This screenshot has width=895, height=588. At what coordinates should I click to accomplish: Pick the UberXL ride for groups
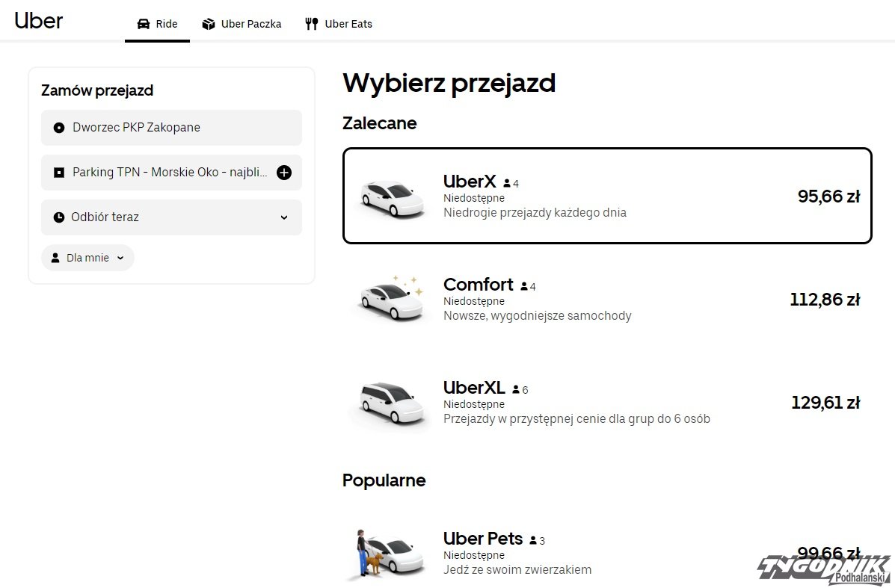607,403
